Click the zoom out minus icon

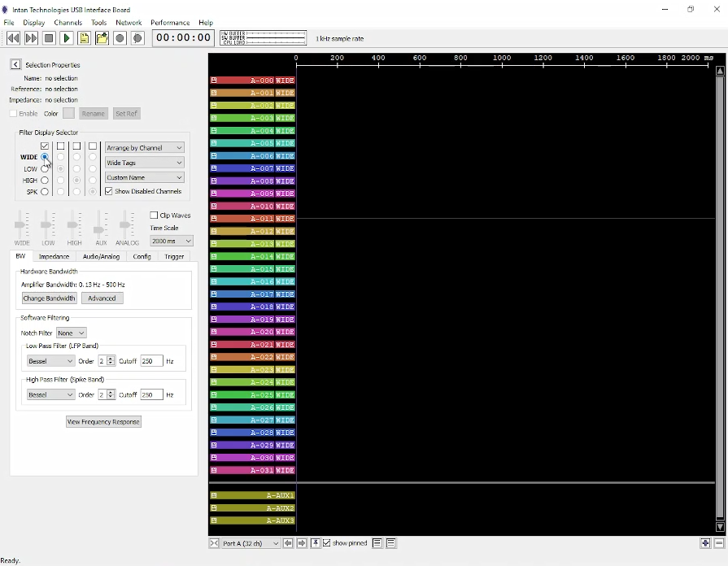click(718, 543)
